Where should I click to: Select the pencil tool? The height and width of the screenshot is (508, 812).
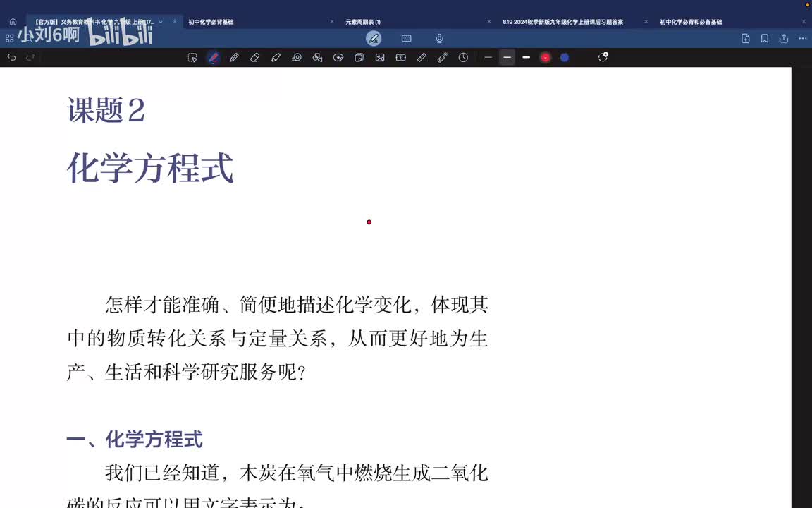[x=234, y=58]
